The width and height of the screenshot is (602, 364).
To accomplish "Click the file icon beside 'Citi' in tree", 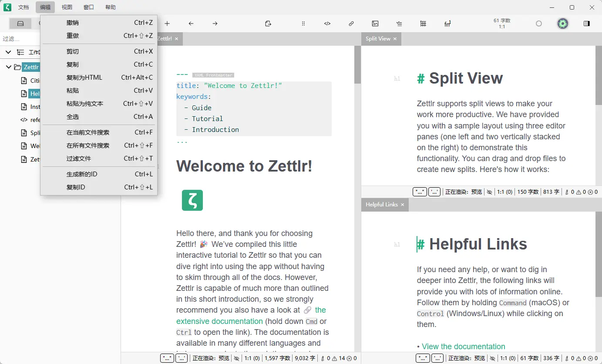I will 24,81.
